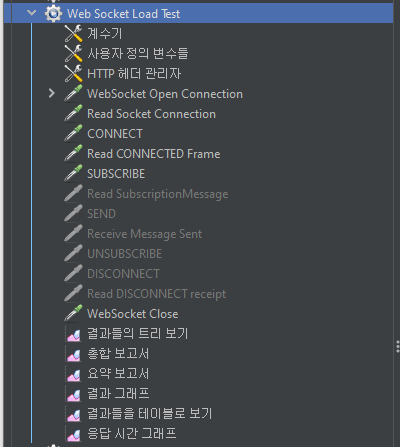Open the Read CONNECTED Frame sampler
400x447 pixels.
(x=153, y=154)
